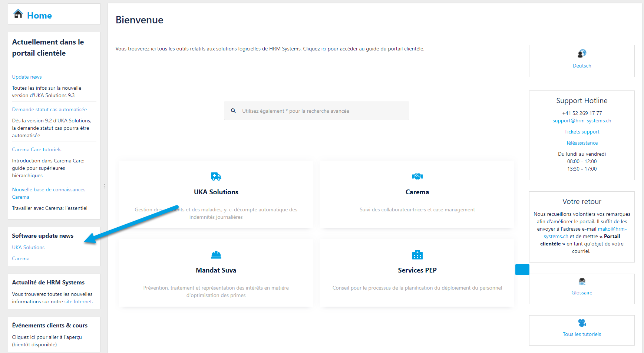Click the Services PEP building icon
Viewport: 644px width, 353px height.
417,255
